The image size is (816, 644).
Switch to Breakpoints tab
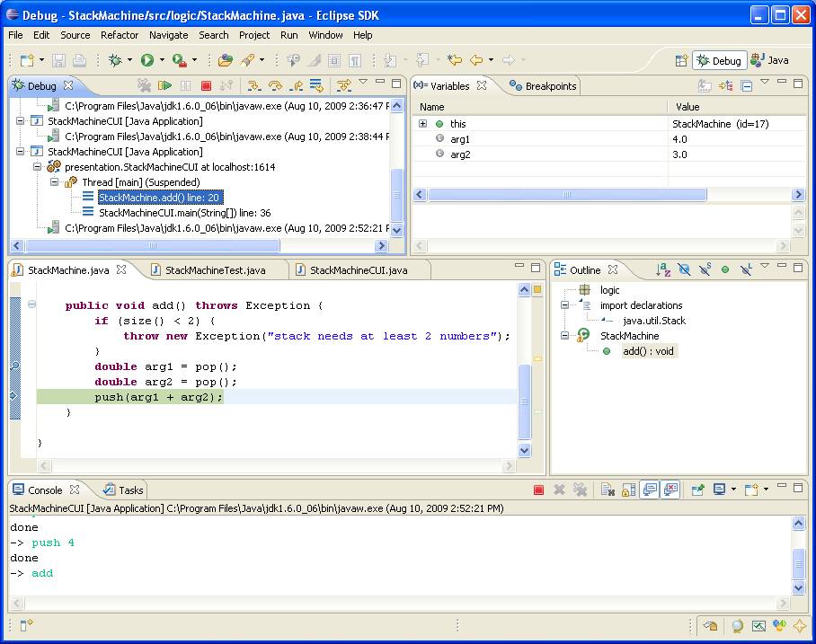click(544, 86)
